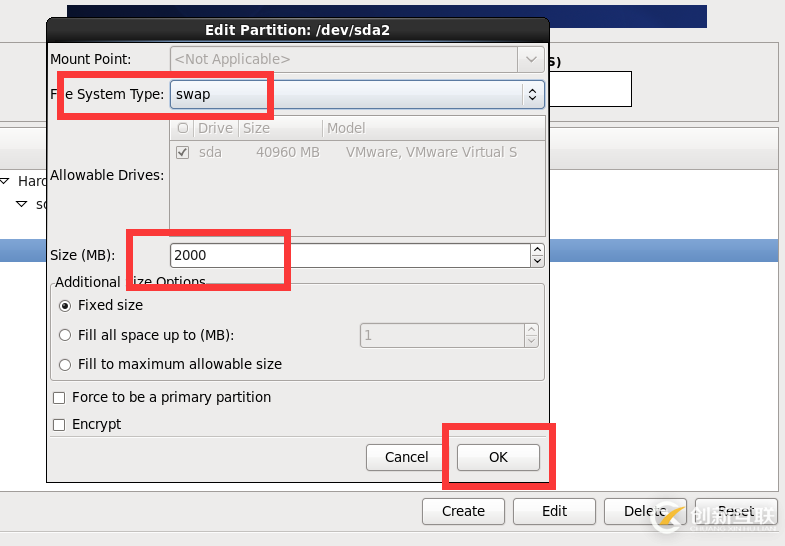Confirm the partition with OK
The image size is (785, 546).
(498, 457)
